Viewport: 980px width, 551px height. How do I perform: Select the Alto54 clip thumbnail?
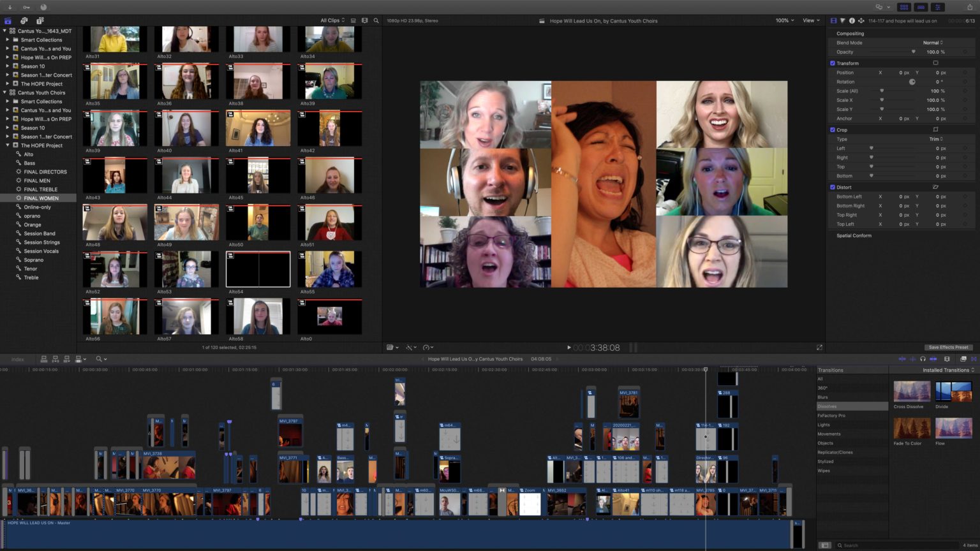258,268
